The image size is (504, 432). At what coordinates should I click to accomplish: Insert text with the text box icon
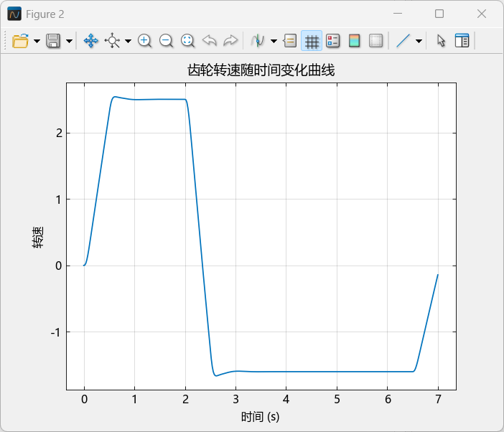(290, 41)
